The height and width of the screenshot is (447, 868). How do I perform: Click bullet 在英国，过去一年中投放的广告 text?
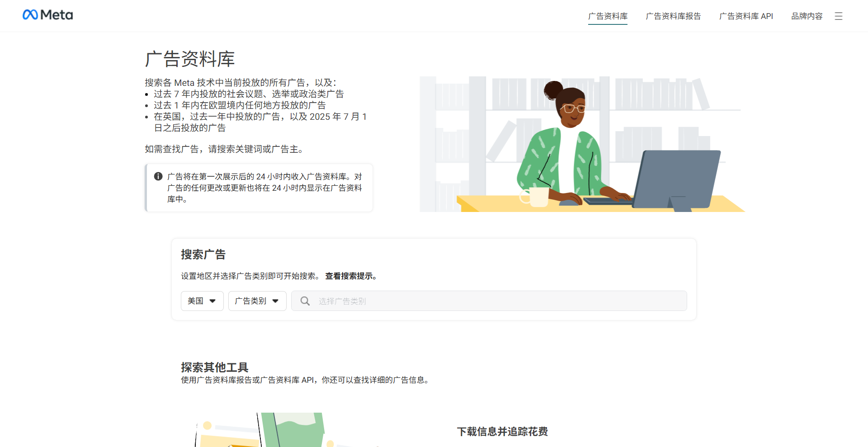[260, 122]
